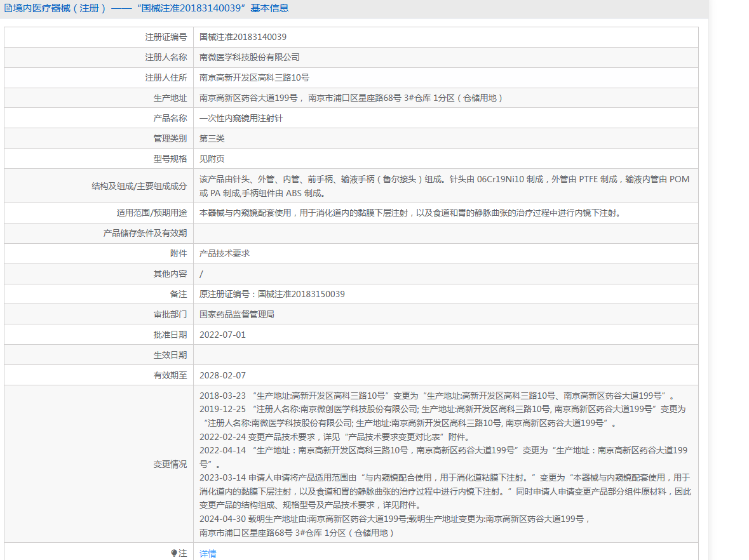The image size is (749, 560).
Task: Click the 2024-04-30 change record entry
Action: (395, 526)
